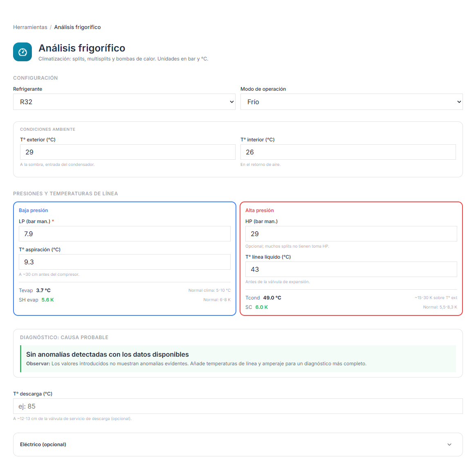The height and width of the screenshot is (476, 476).
Task: Click the 'A ~12-13 cm' descarga hint
Action: [72, 419]
